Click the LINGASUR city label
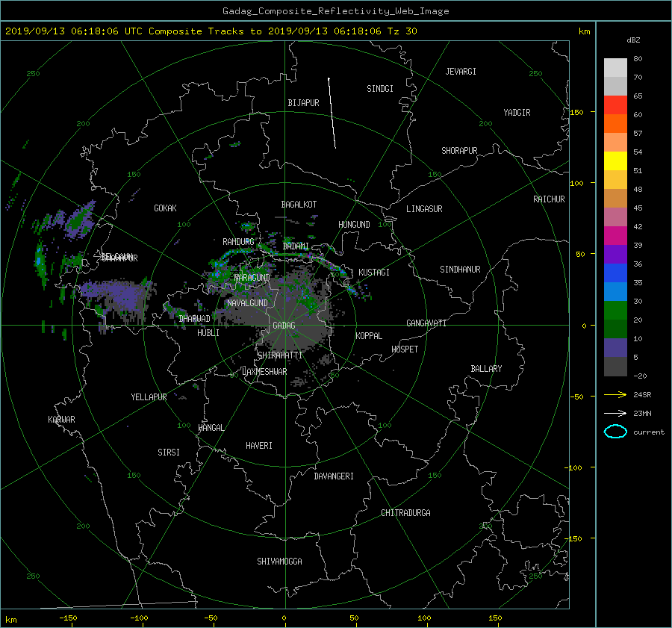The height and width of the screenshot is (628, 672). point(424,209)
